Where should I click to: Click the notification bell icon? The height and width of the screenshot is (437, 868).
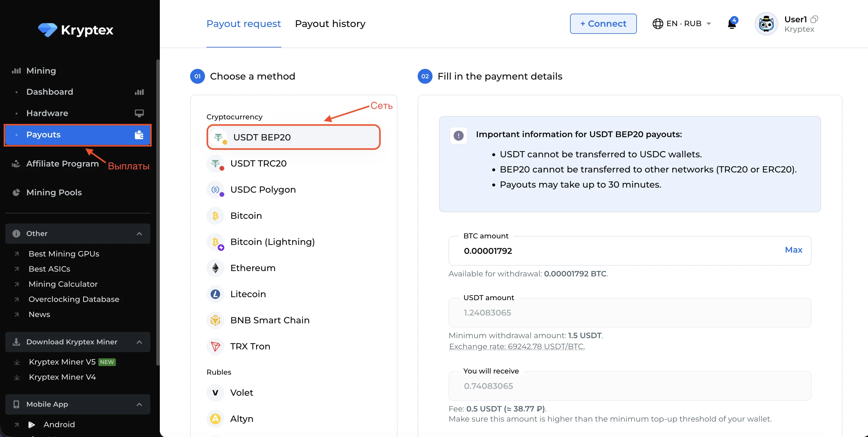tap(732, 24)
